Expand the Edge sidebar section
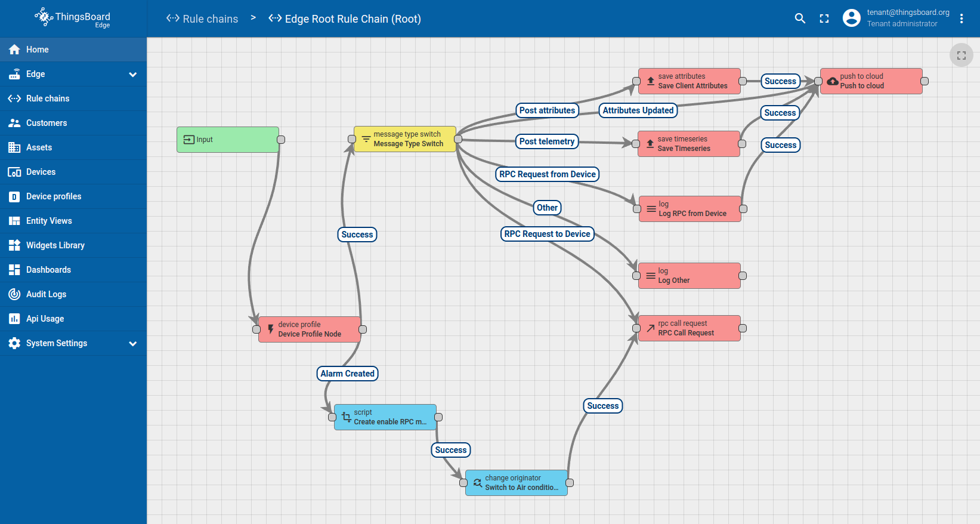The image size is (980, 524). (x=132, y=74)
